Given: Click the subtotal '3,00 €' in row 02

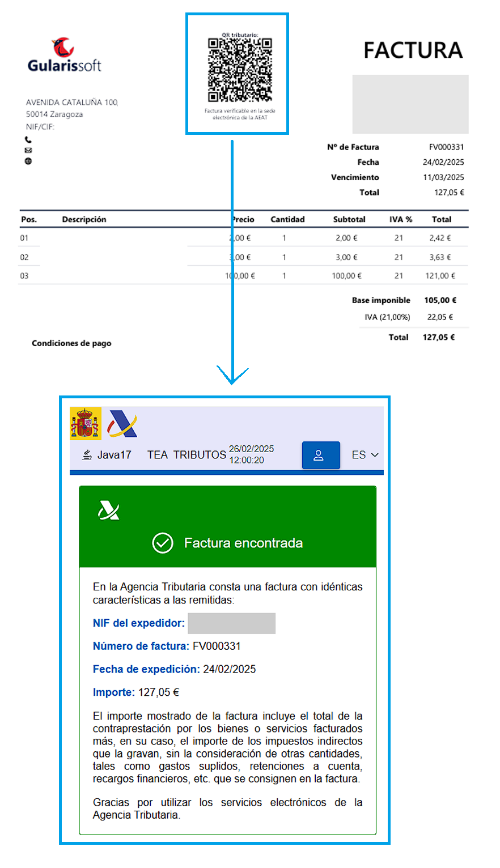Looking at the screenshot, I should pyautogui.click(x=346, y=257).
